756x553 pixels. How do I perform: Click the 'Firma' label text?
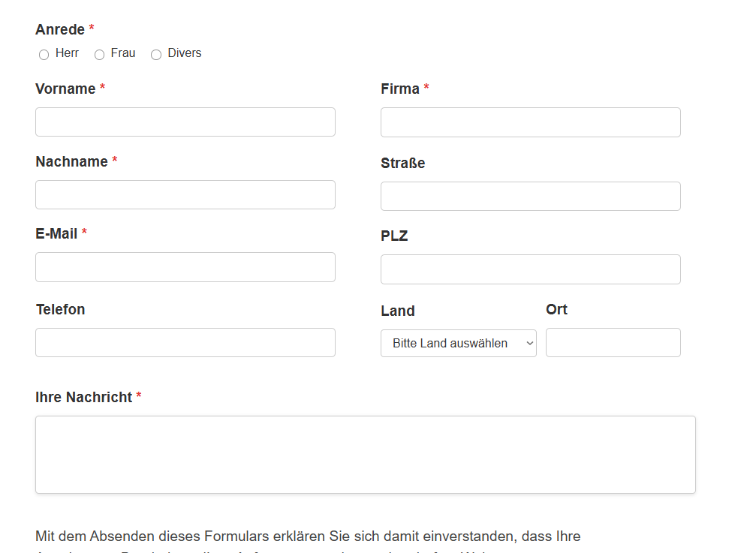tap(400, 89)
